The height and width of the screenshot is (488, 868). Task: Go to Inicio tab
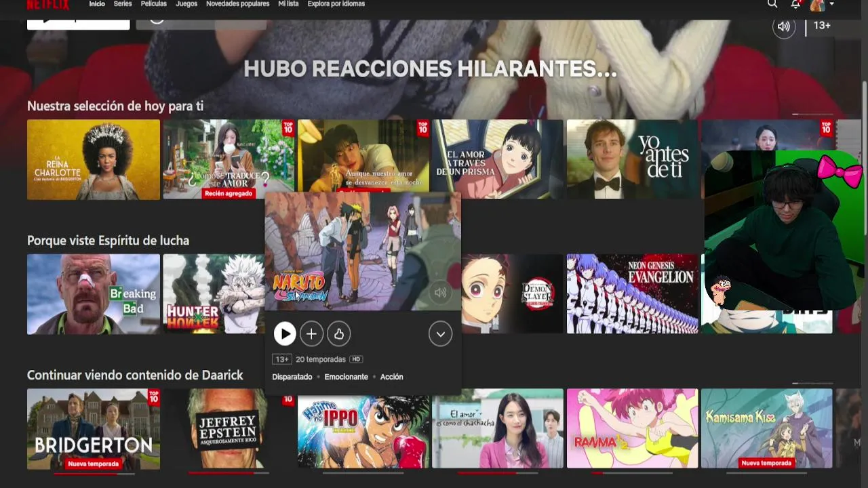pos(97,4)
